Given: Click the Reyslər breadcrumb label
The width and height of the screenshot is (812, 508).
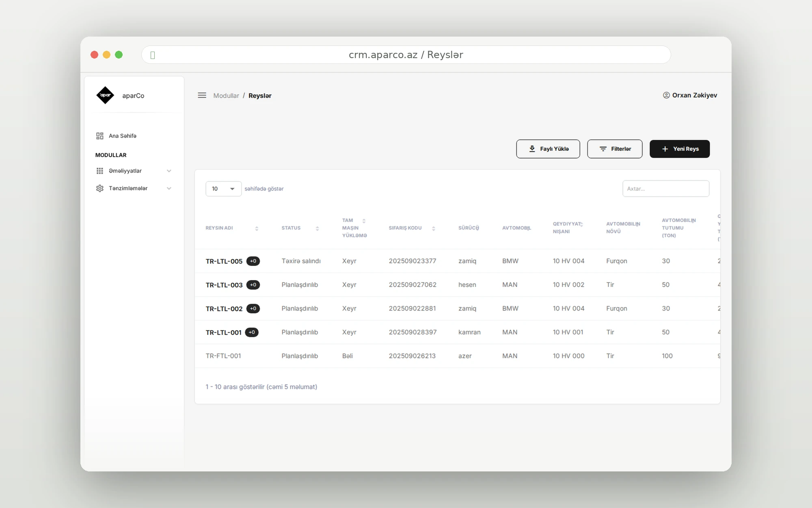Looking at the screenshot, I should click(x=260, y=96).
